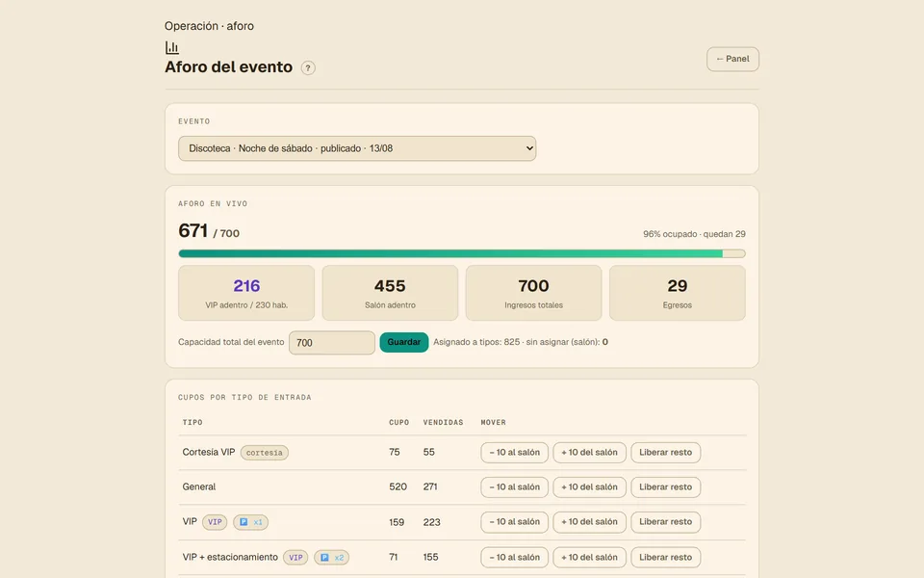924x578 pixels.
Task: Click + 10 del salón in VIP x1 row
Action: click(589, 522)
